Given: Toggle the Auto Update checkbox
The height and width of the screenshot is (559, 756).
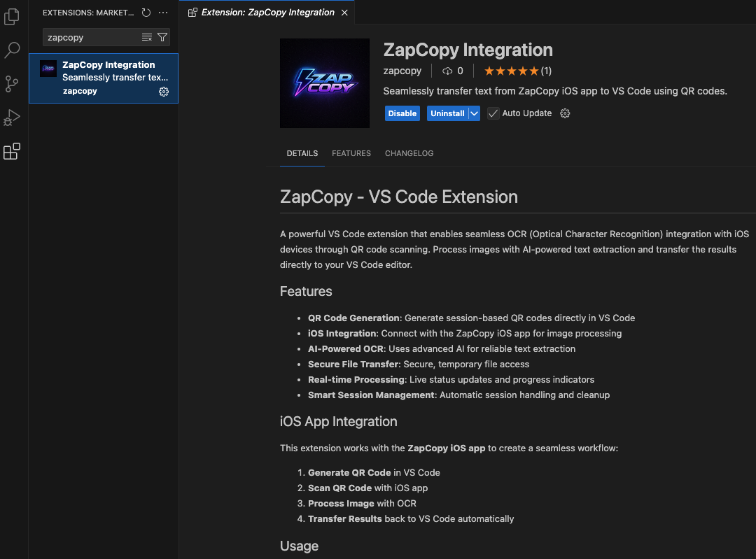Looking at the screenshot, I should point(493,113).
